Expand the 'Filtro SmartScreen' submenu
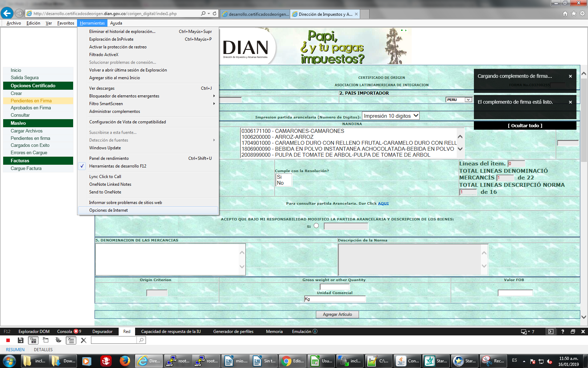The image size is (588, 368). 148,104
